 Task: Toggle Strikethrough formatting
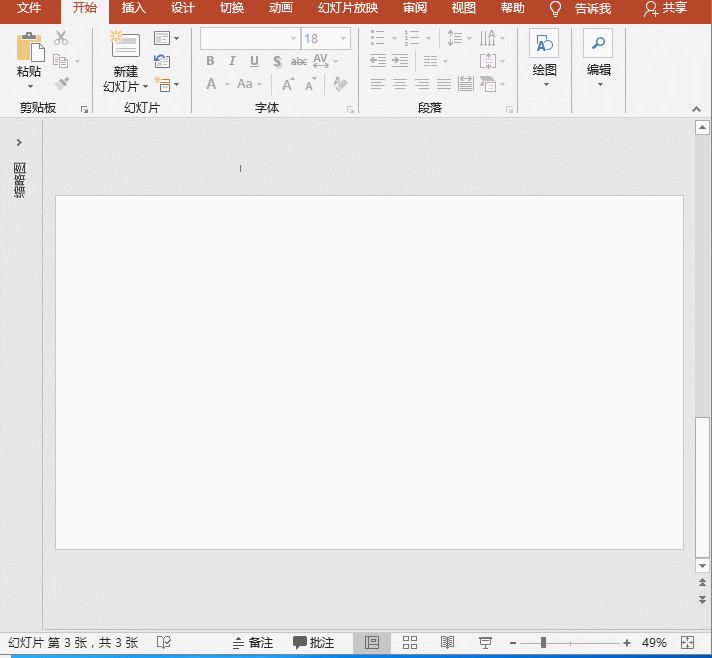pos(299,61)
